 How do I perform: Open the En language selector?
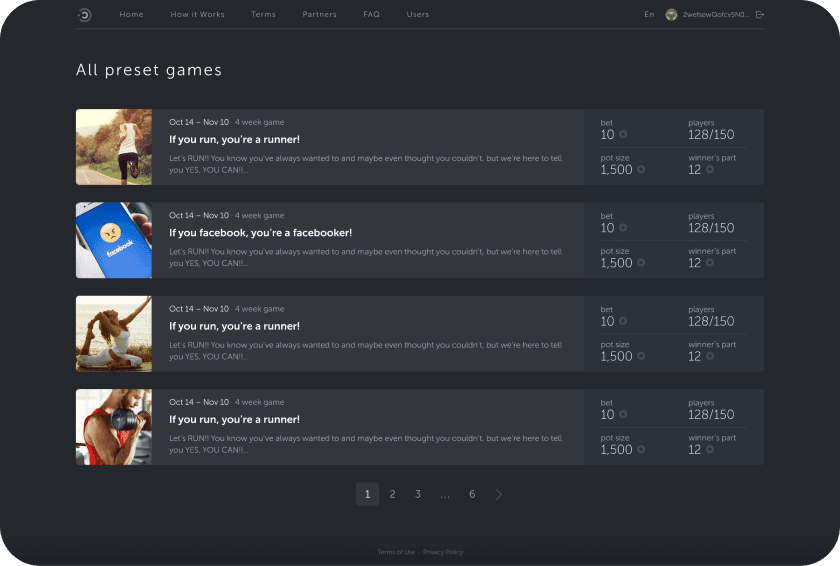649,14
